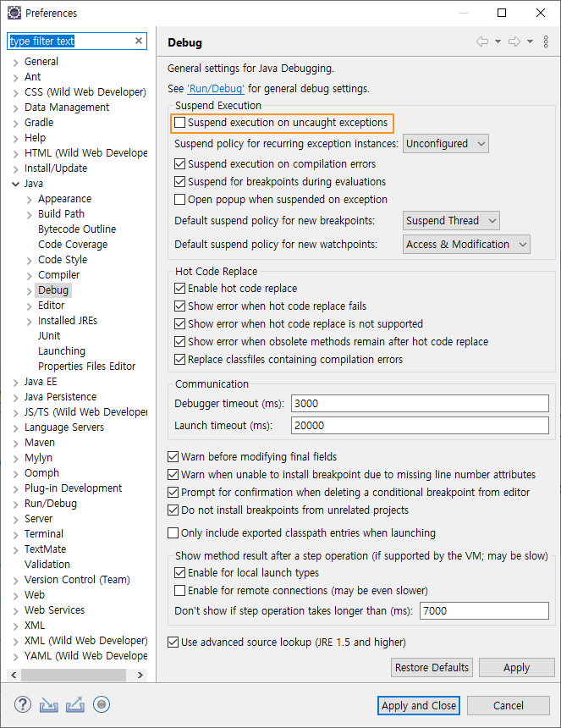Viewport: 561px width, 728px height.
Task: Toggle Use advanced source lookup checkbox
Action: tap(173, 643)
